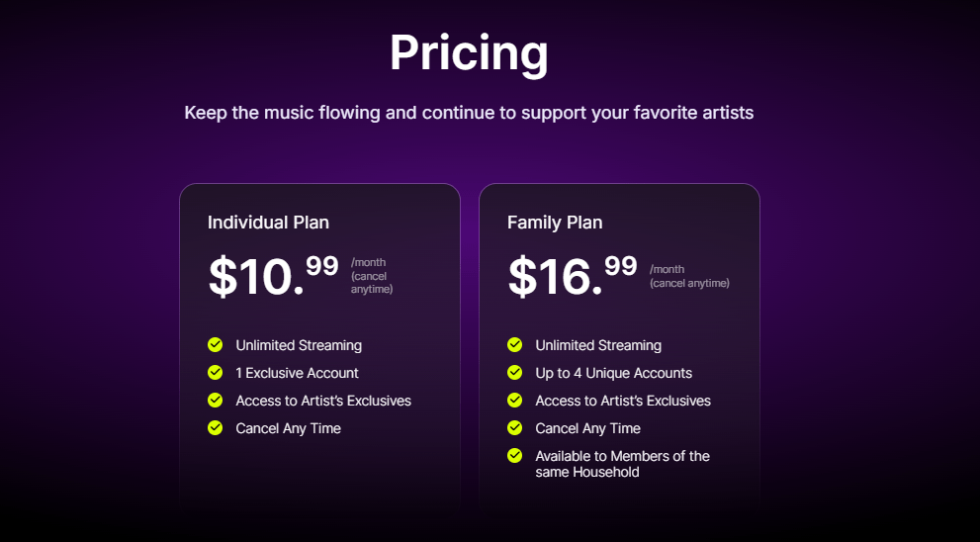Click checkmark beside Family Plan's Cancel Any Time

(514, 428)
